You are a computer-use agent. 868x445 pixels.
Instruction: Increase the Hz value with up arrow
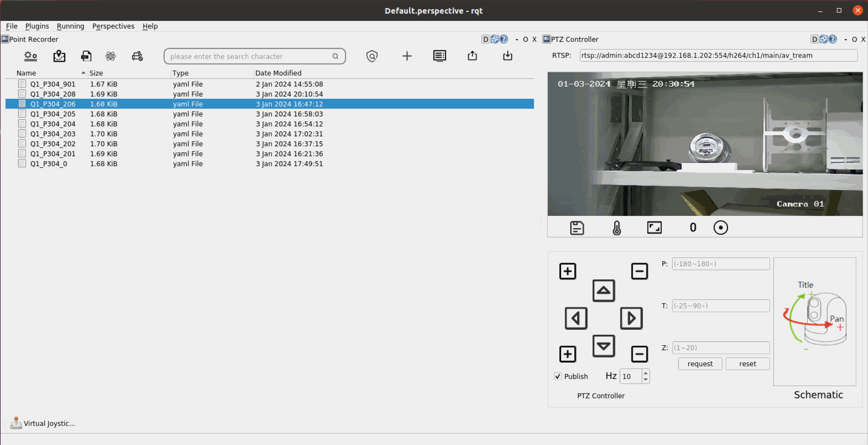pyautogui.click(x=645, y=373)
